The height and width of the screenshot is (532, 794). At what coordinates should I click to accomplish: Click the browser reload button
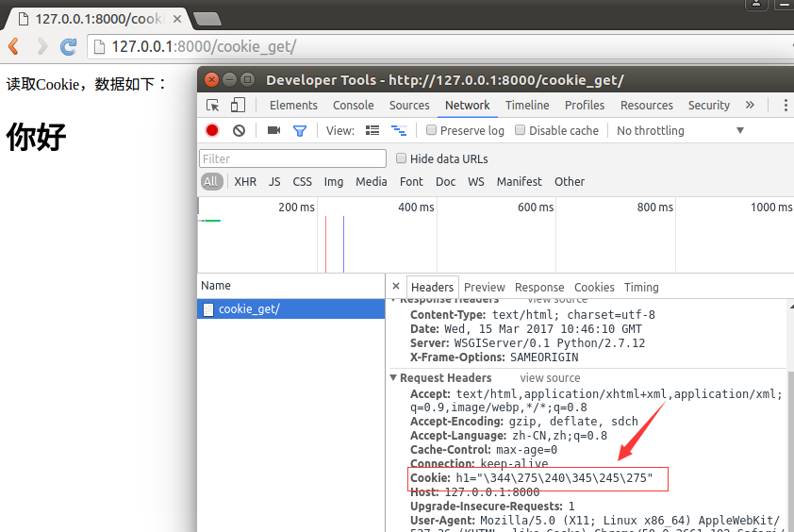[x=68, y=46]
